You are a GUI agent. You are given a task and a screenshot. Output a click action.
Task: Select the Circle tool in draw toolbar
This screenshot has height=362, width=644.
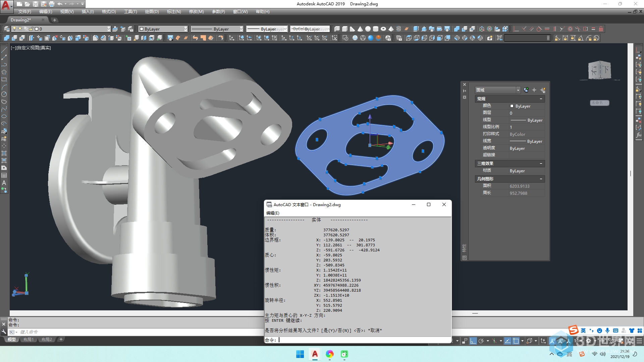tap(4, 94)
